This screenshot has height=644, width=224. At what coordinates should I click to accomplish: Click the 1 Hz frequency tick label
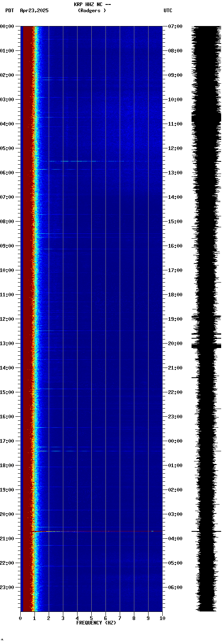34,618
